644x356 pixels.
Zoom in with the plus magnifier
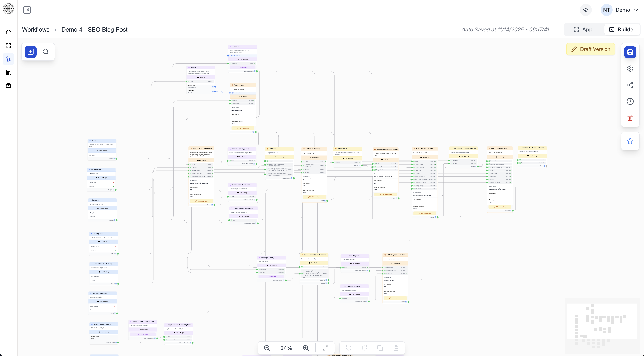pos(306,348)
